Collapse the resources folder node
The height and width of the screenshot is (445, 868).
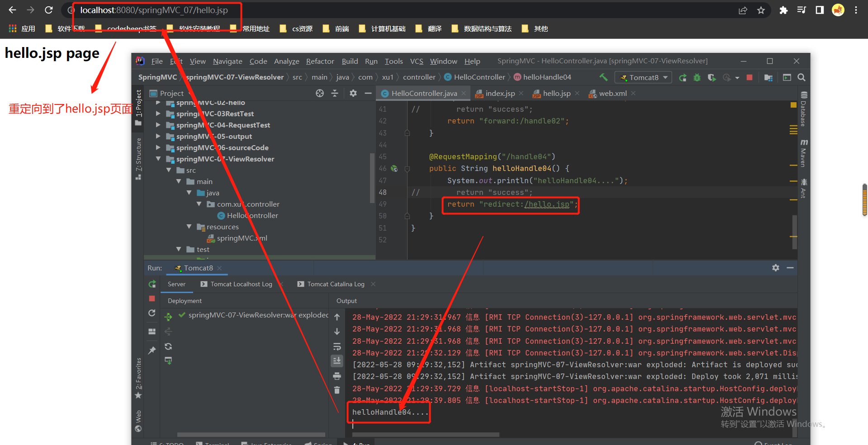coord(189,227)
